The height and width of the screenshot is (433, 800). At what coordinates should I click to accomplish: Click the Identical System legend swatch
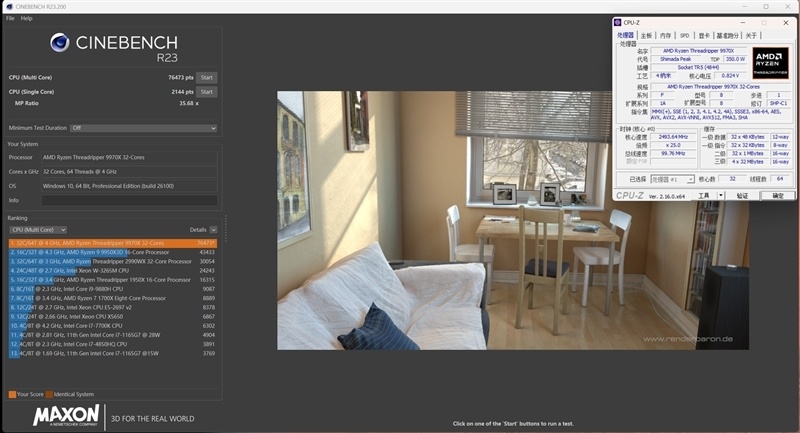pyautogui.click(x=47, y=394)
